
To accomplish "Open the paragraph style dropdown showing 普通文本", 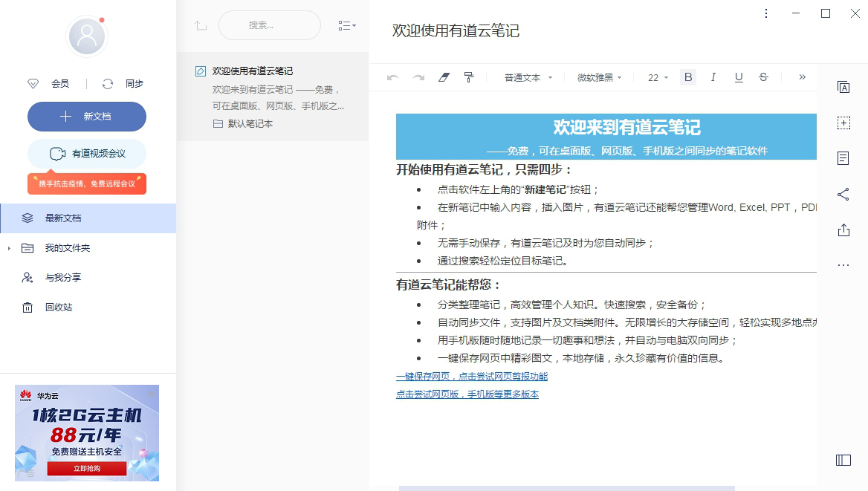I will click(527, 77).
